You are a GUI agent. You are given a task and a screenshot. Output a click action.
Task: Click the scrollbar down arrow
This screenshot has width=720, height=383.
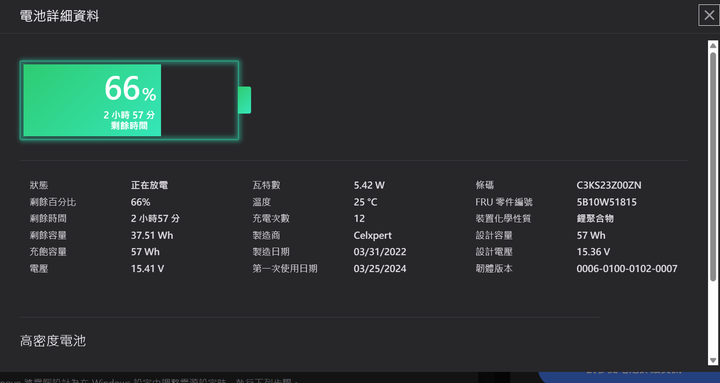click(x=713, y=360)
